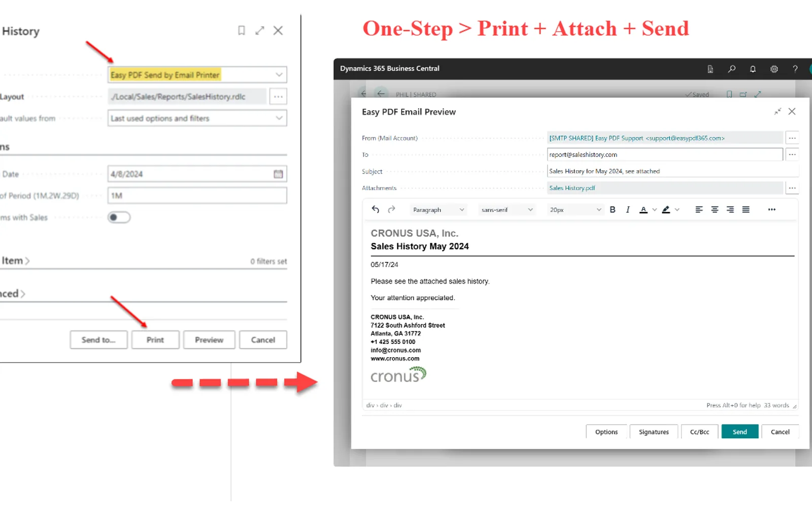812x508 pixels.
Task: Open the calendar picker for the Date field
Action: tap(278, 174)
